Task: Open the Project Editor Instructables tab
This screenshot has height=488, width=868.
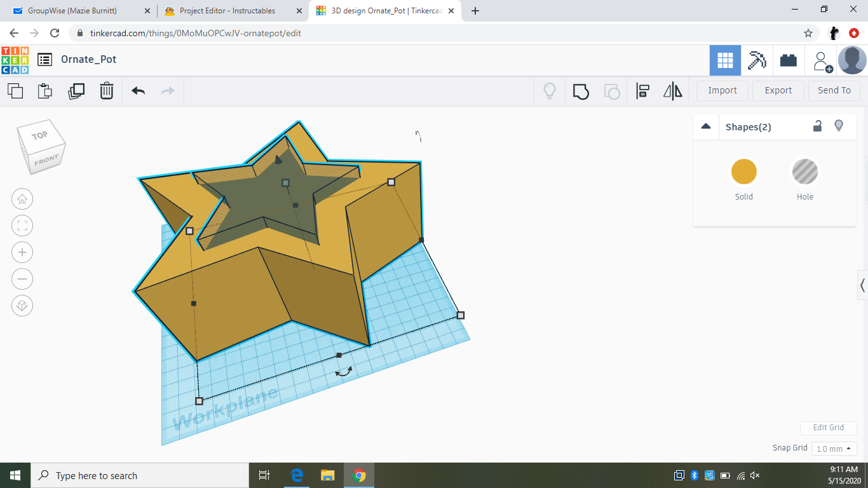Action: pos(226,11)
